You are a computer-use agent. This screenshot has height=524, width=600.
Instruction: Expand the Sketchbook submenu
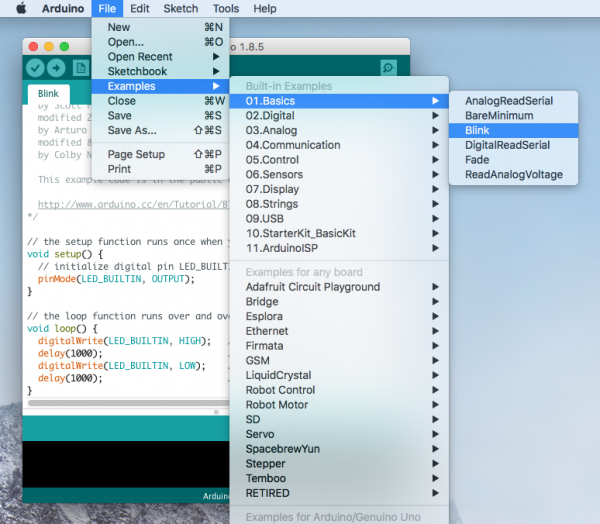160,71
